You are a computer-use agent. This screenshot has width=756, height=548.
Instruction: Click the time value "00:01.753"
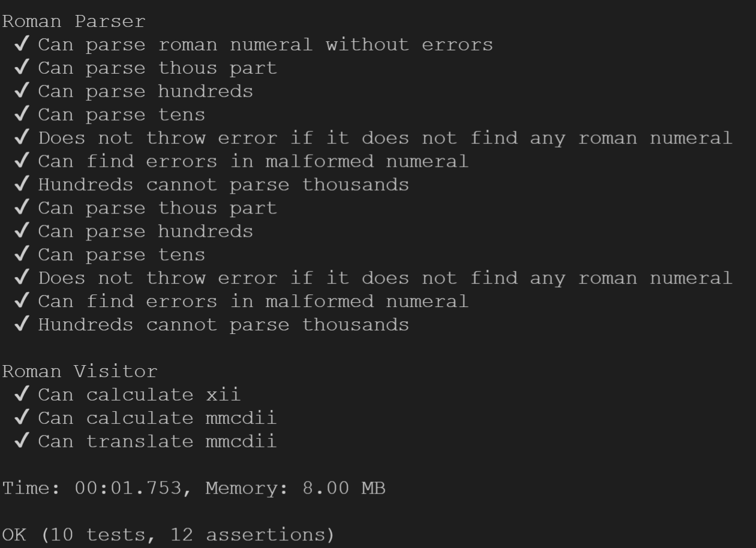click(128, 489)
